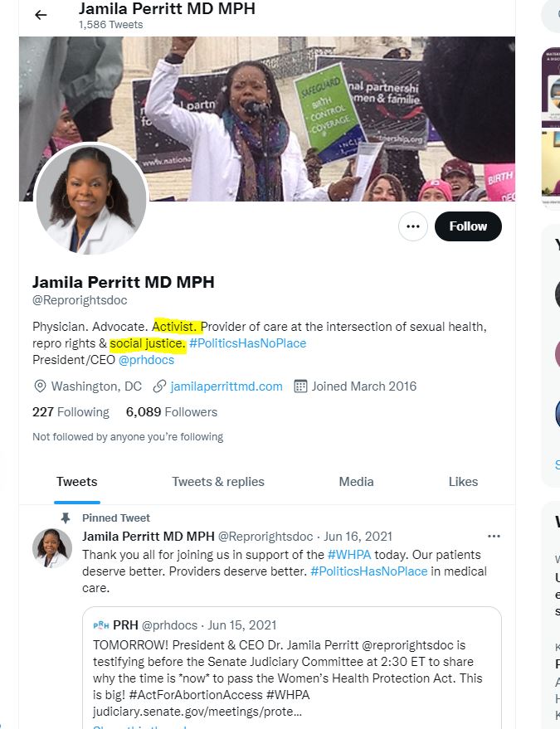View the 227 Following list

(x=71, y=412)
